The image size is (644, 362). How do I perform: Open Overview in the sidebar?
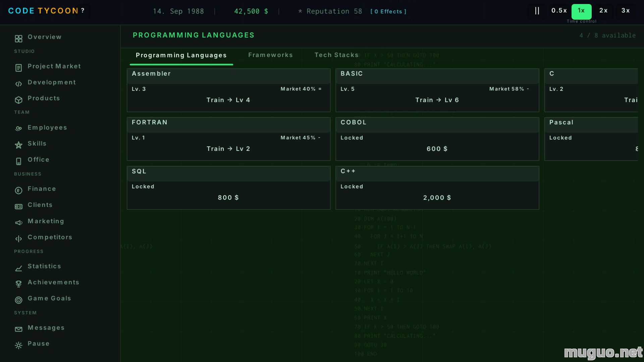[x=45, y=37]
